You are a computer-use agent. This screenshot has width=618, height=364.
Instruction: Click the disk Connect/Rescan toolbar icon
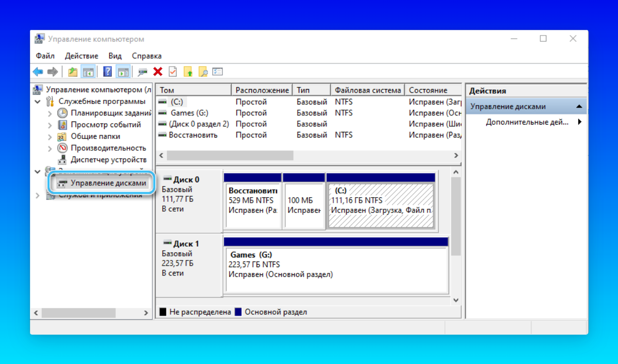click(x=143, y=72)
